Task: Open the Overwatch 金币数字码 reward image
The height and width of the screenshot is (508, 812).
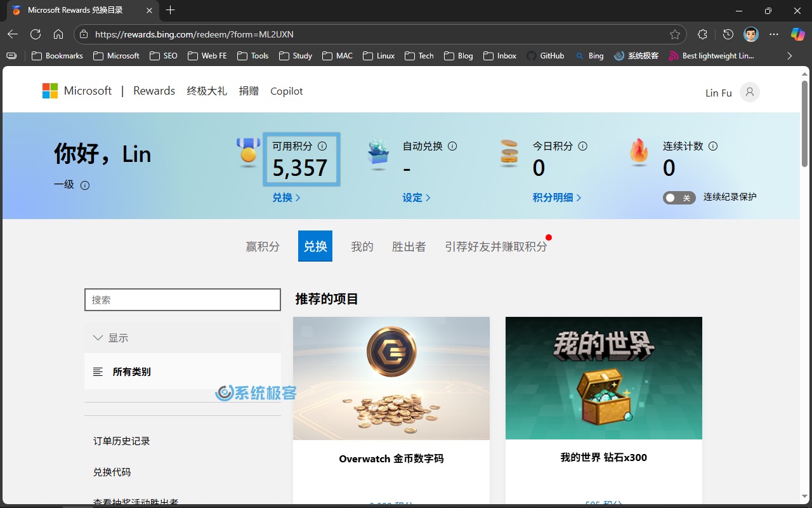Action: pyautogui.click(x=391, y=378)
